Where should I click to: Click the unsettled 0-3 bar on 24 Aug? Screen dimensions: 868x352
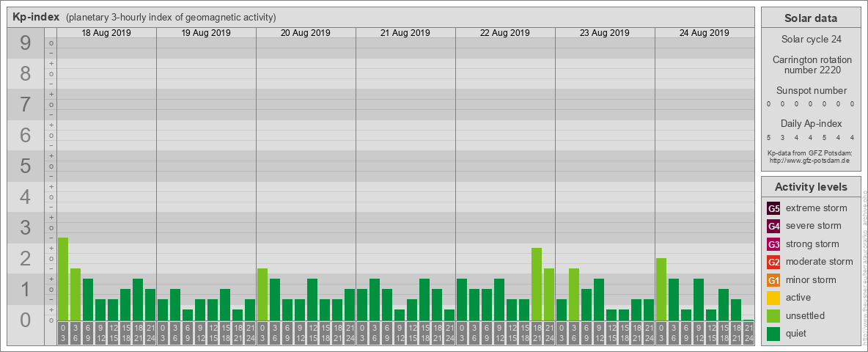(661, 289)
